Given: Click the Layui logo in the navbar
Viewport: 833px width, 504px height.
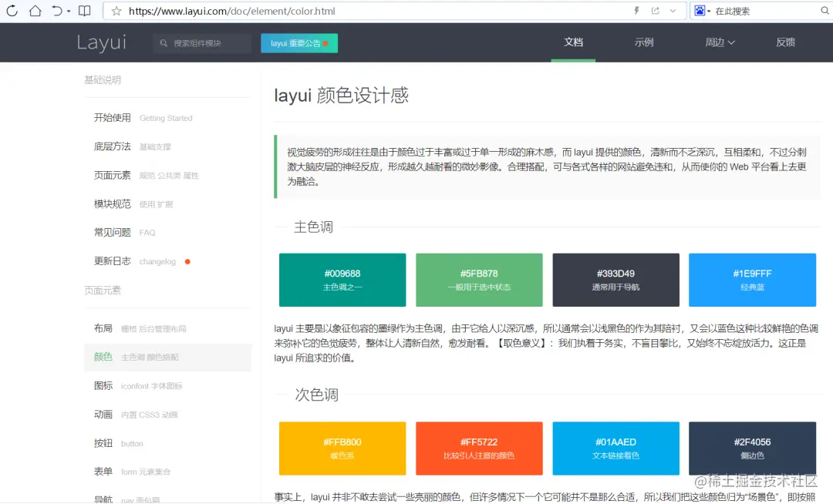Looking at the screenshot, I should (x=101, y=42).
